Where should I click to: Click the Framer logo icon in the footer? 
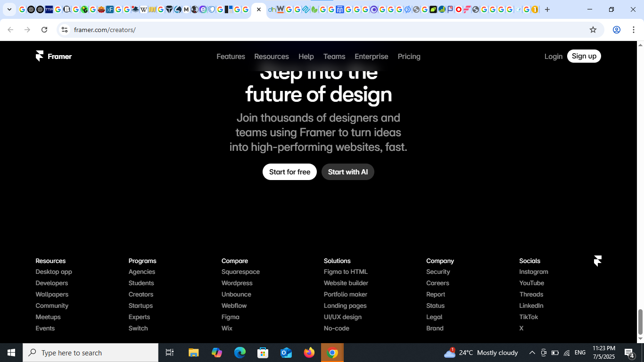pyautogui.click(x=598, y=261)
